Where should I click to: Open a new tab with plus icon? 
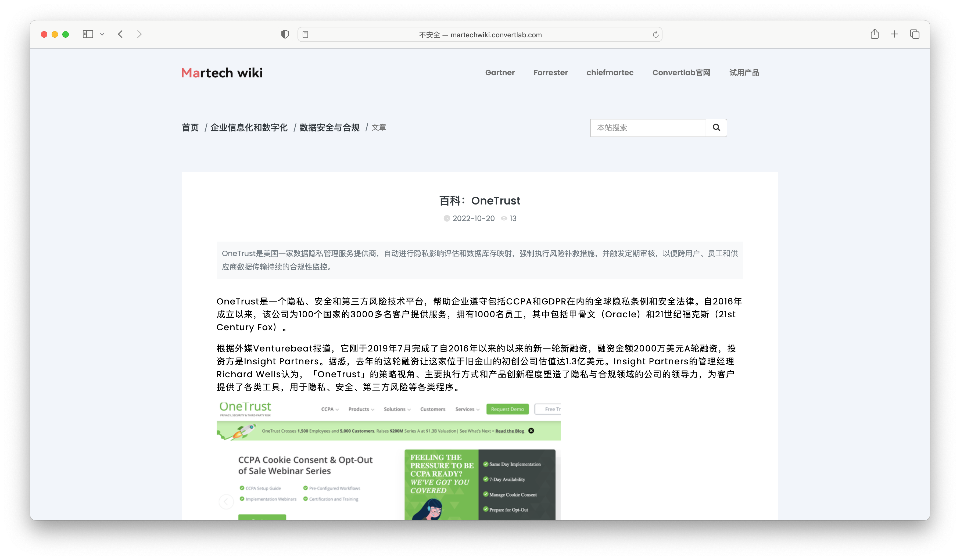894,34
